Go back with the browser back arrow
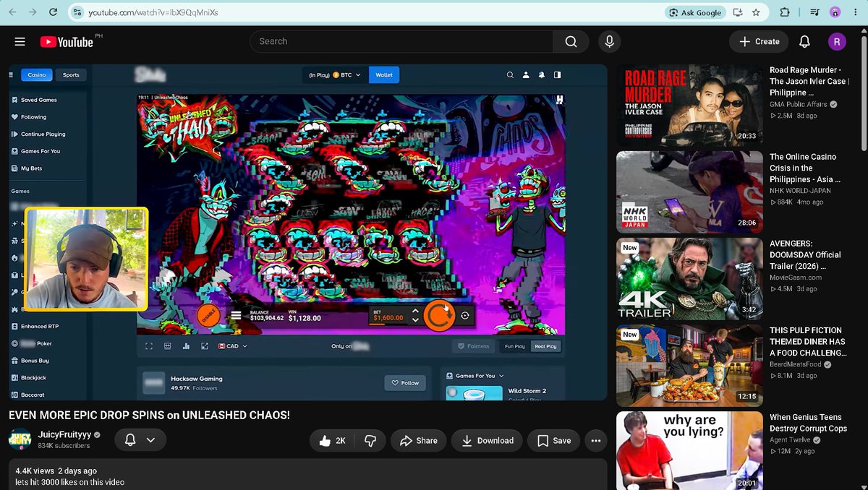868x490 pixels. (x=12, y=12)
